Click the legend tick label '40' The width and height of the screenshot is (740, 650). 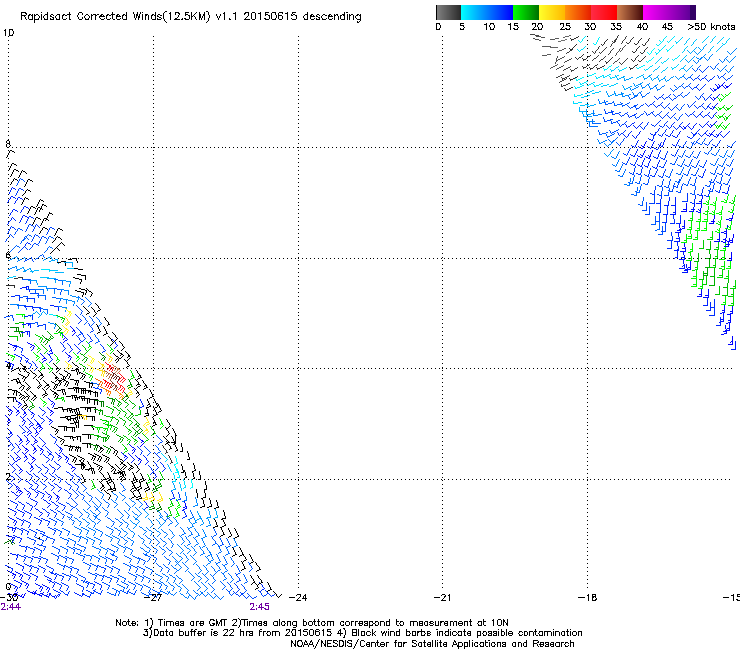[x=642, y=27]
